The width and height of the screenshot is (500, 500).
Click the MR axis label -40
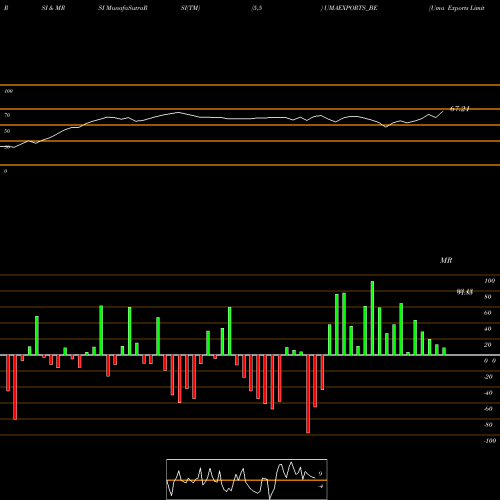pyautogui.click(x=488, y=393)
